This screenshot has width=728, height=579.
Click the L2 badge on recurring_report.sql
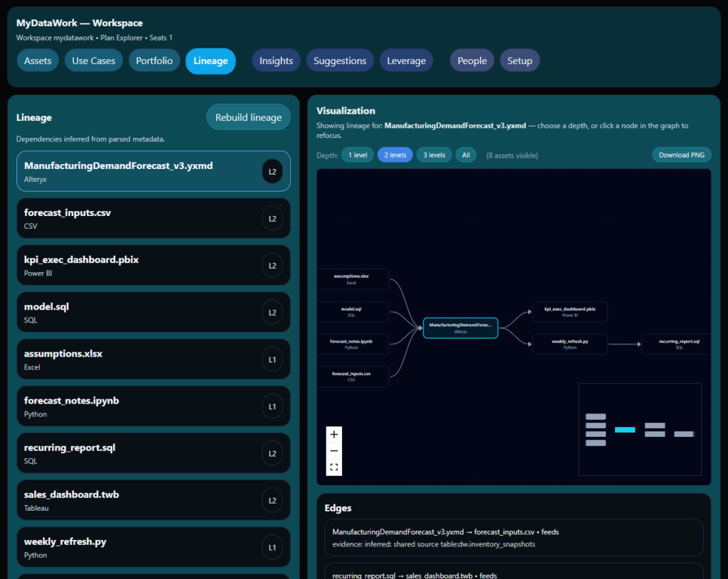point(272,453)
